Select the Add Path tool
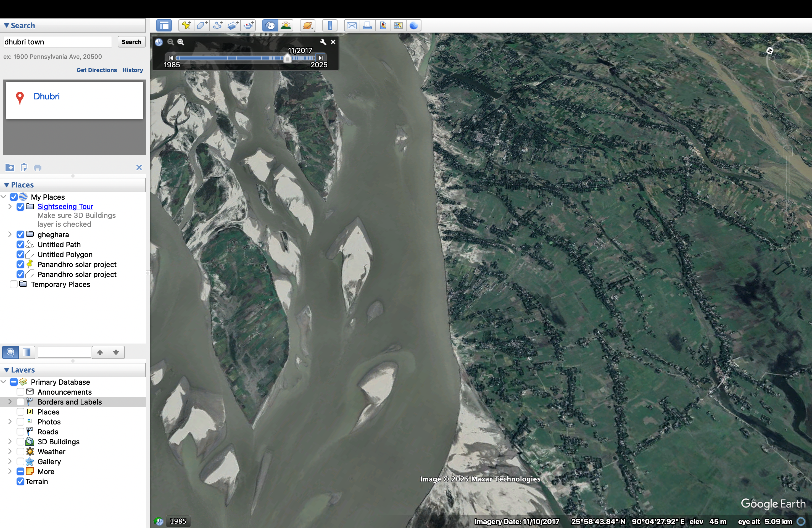 218,25
